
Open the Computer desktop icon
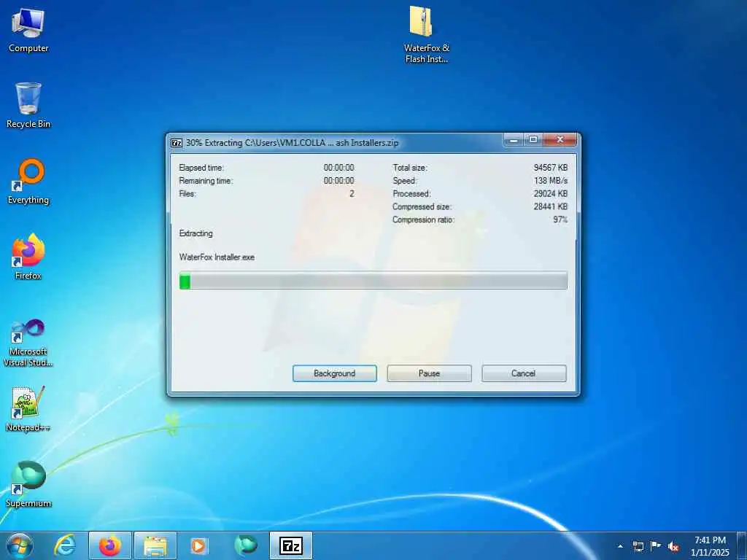pyautogui.click(x=28, y=30)
